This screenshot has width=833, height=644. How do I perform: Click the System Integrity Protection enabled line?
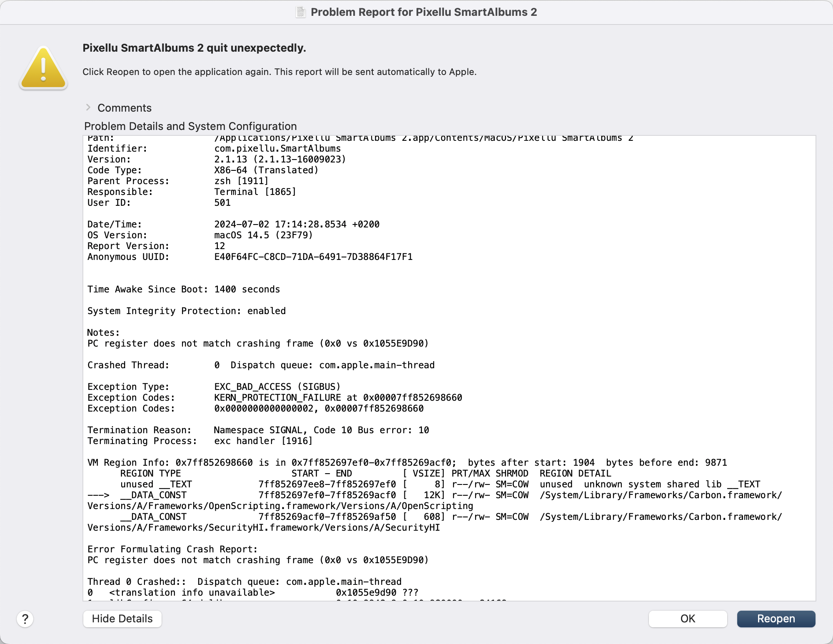186,311
